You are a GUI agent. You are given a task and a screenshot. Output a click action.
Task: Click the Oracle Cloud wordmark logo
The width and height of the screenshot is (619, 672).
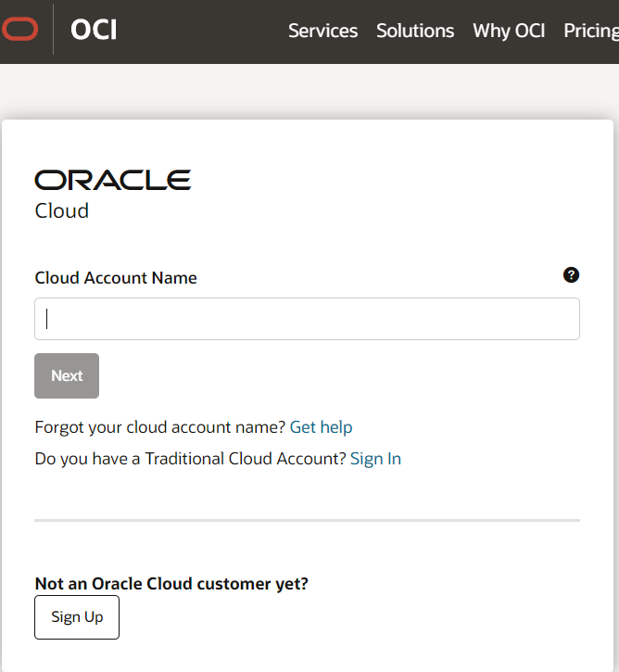[x=113, y=195]
